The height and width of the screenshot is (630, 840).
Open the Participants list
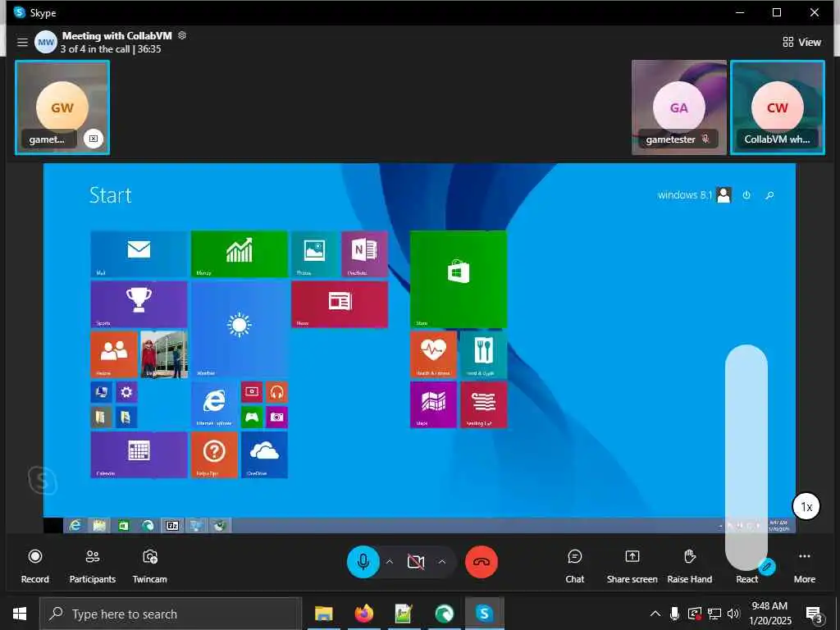click(92, 565)
